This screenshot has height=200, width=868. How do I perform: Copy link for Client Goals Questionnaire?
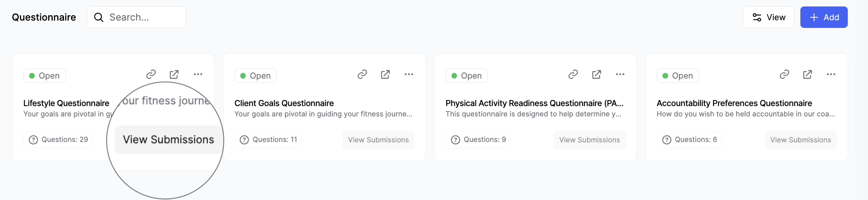[362, 74]
